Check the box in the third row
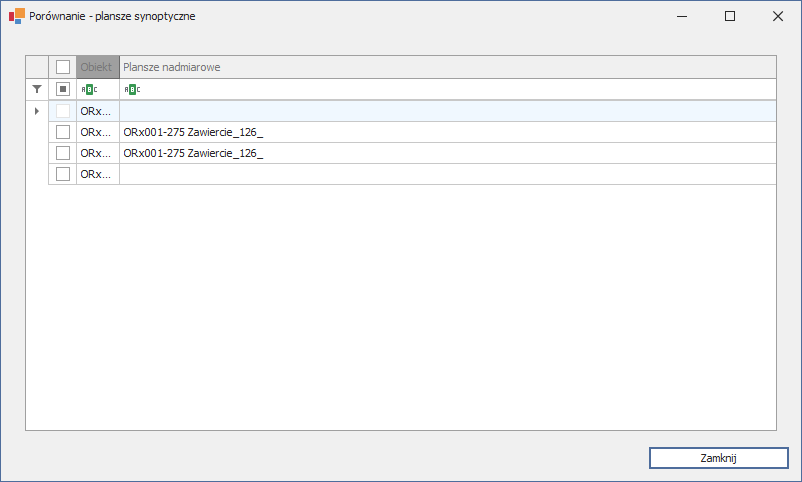802x482 pixels. tap(63, 153)
